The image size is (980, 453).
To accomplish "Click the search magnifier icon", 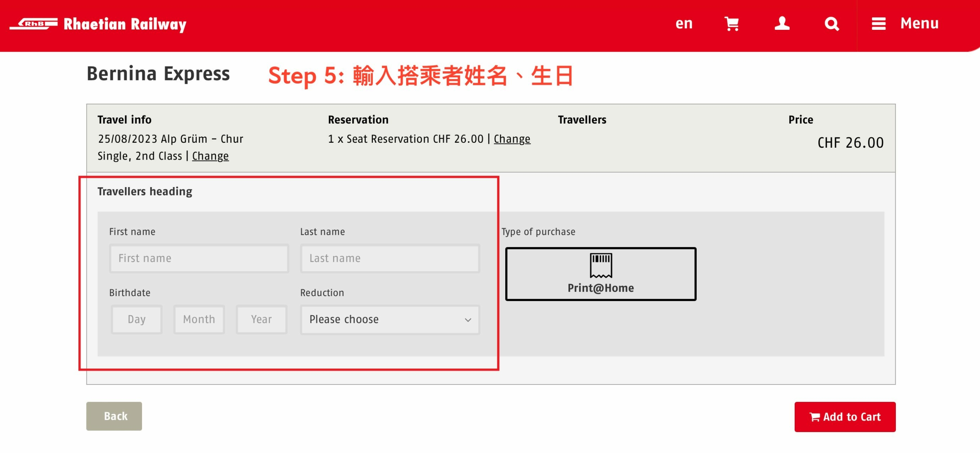I will click(831, 24).
